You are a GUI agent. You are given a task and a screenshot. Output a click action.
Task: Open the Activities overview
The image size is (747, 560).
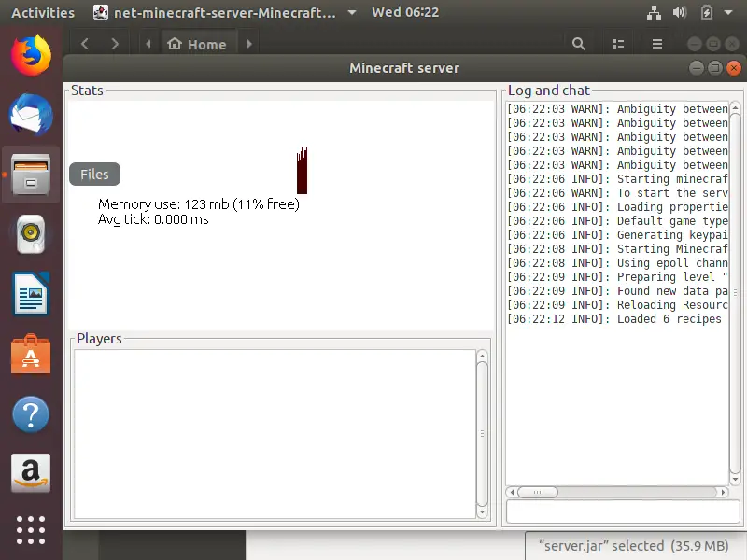click(43, 12)
